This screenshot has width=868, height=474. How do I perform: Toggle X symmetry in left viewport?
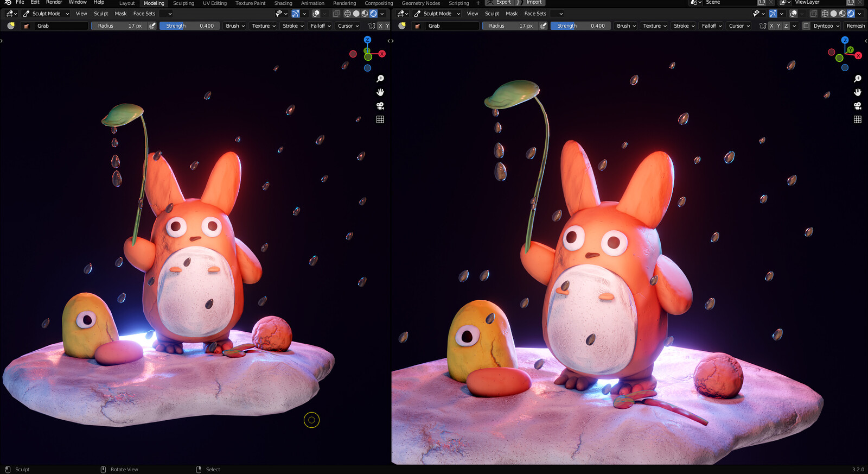(x=380, y=26)
